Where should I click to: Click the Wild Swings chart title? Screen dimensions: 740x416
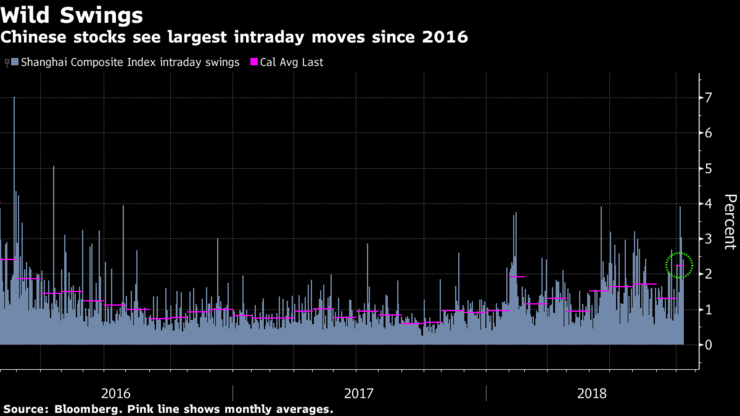(x=72, y=15)
